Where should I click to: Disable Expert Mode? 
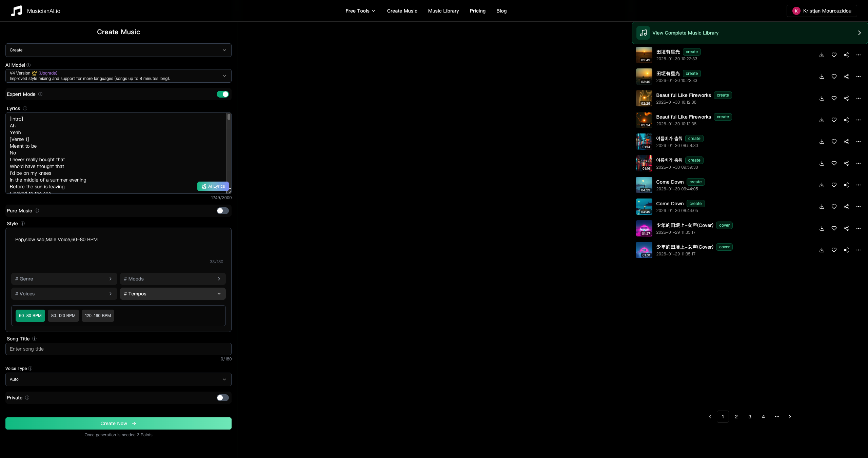click(x=222, y=94)
